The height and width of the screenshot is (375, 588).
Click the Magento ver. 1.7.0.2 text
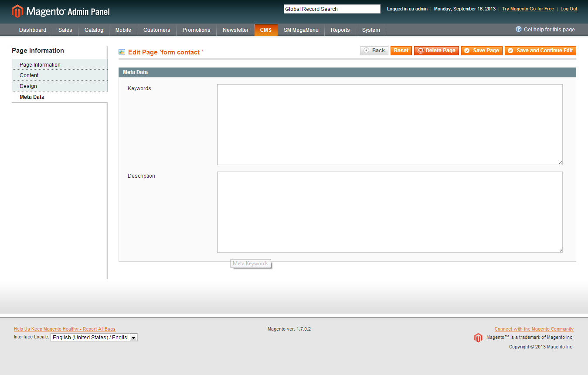click(x=289, y=329)
